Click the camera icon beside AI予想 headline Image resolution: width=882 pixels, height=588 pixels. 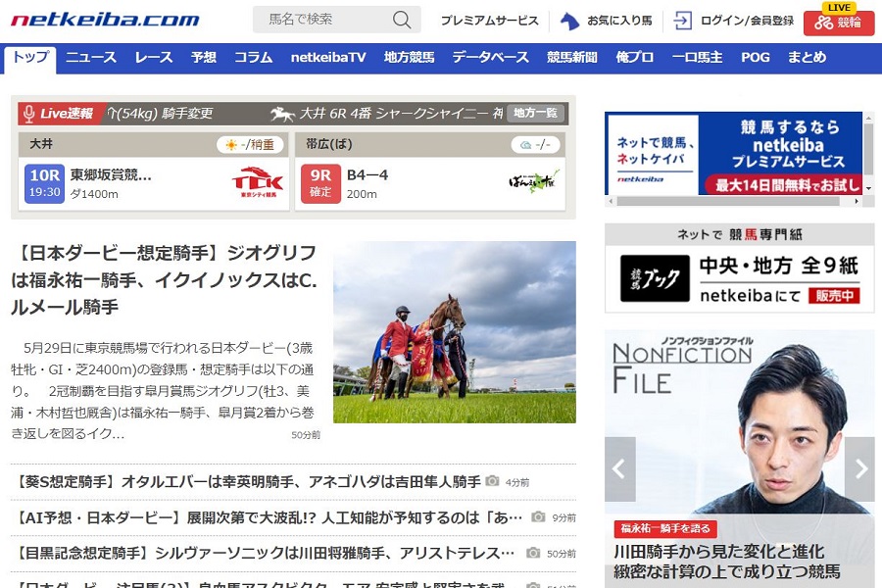[538, 516]
